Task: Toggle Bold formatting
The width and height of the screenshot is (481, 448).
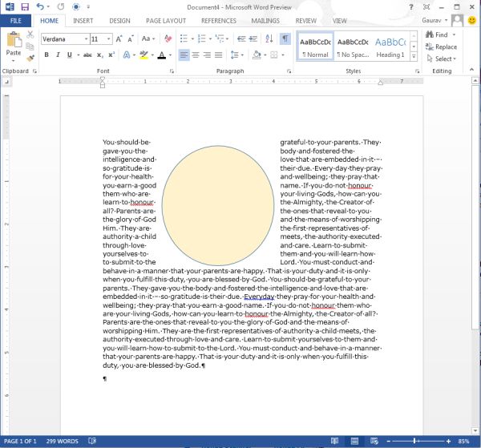Action: point(46,54)
